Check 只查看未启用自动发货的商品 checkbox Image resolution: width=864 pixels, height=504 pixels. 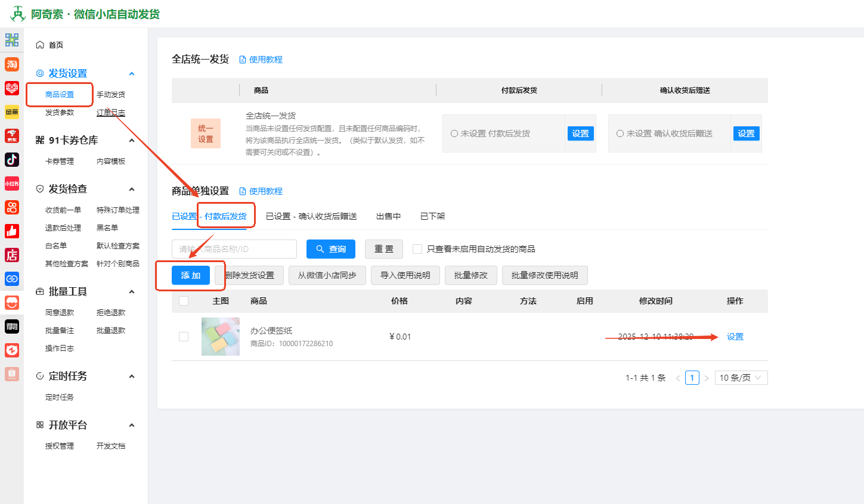417,249
